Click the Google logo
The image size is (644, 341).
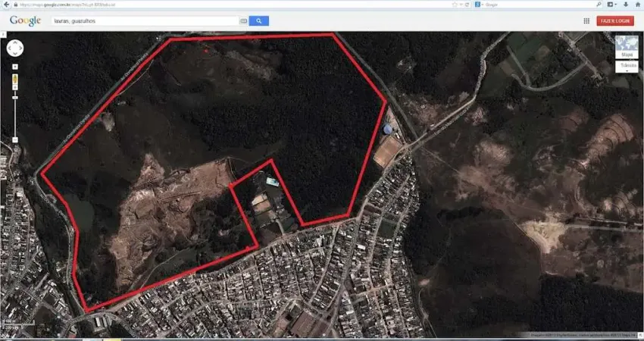[25, 21]
